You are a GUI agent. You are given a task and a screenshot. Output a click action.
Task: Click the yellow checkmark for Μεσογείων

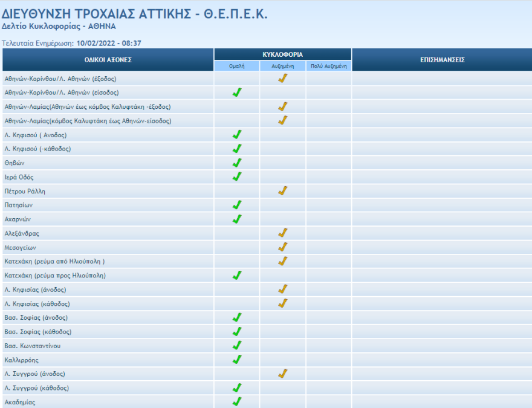pyautogui.click(x=282, y=247)
